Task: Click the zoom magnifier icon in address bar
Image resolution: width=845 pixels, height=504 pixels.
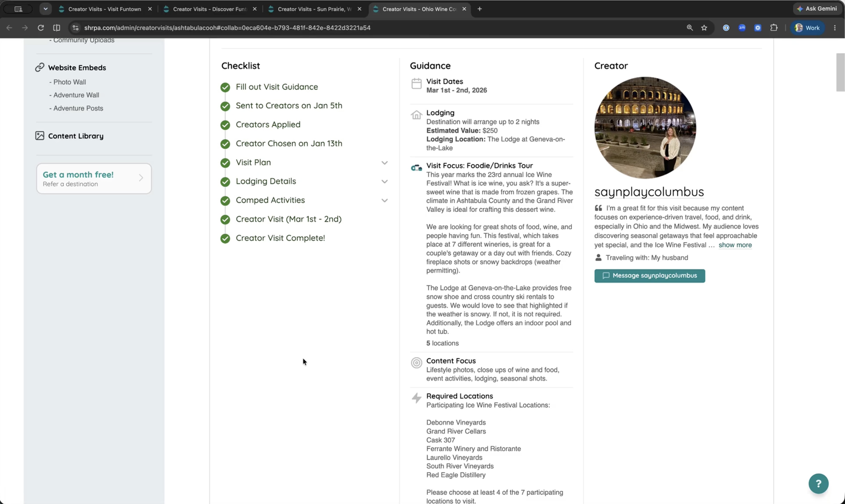Action: point(689,28)
